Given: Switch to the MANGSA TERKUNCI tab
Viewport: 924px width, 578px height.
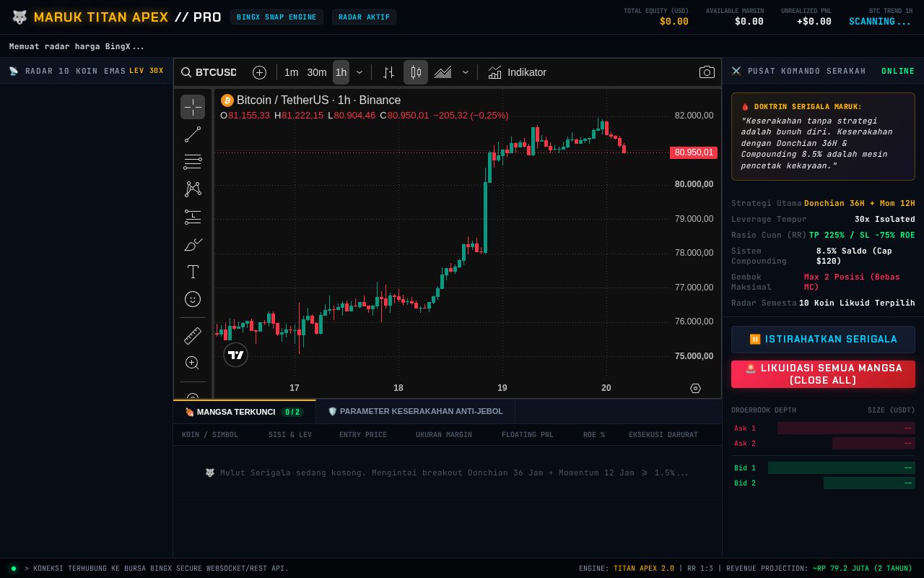Looking at the screenshot, I should pyautogui.click(x=245, y=412).
